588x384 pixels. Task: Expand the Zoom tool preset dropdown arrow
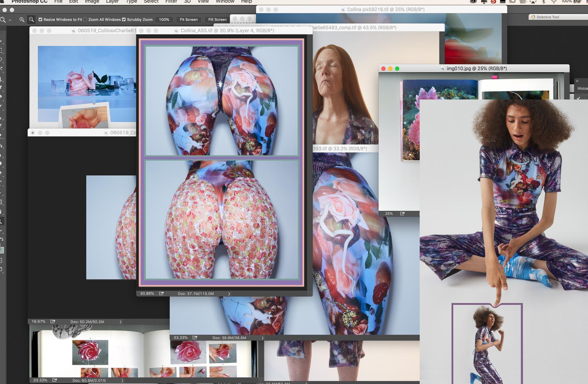10,20
